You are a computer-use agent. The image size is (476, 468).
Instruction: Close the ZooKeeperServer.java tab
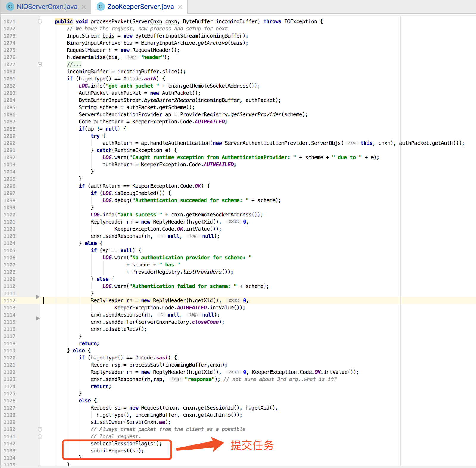click(180, 7)
